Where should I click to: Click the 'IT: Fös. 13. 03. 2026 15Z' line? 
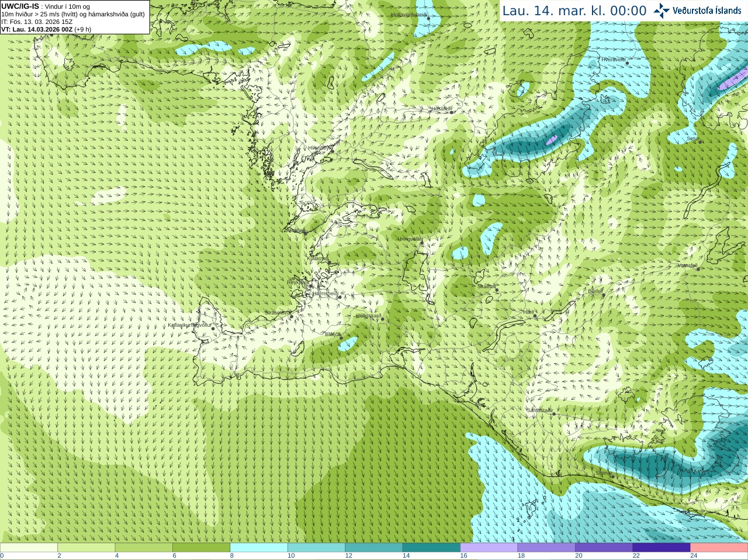pyautogui.click(x=37, y=22)
